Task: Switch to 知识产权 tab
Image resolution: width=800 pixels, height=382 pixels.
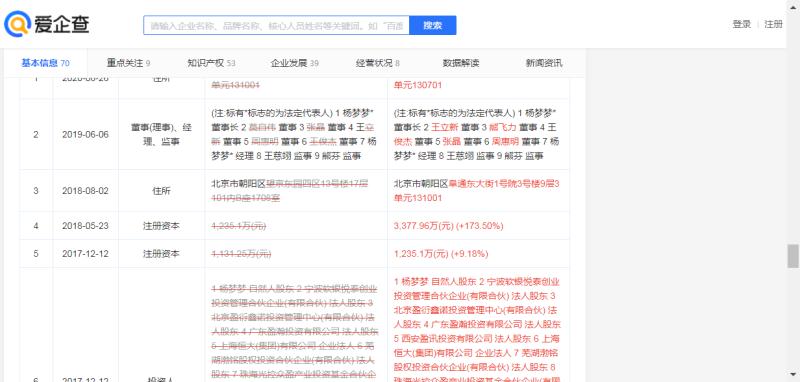Action: point(211,63)
